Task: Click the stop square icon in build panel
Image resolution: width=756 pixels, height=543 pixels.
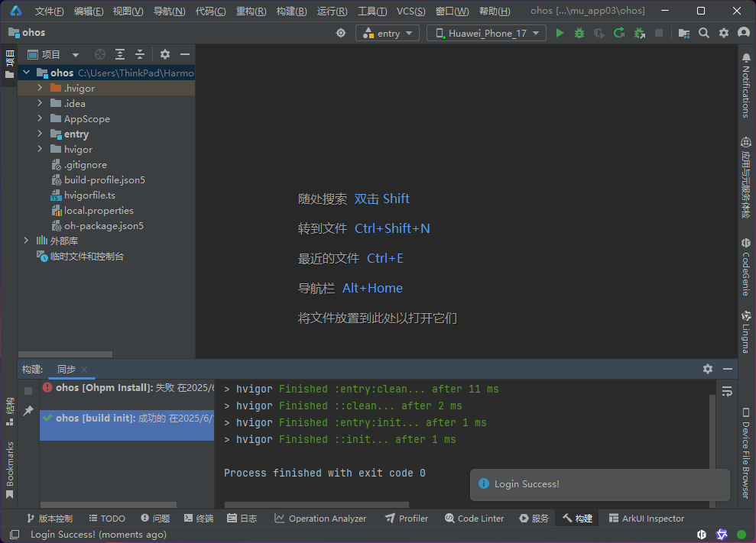Action: tap(28, 391)
